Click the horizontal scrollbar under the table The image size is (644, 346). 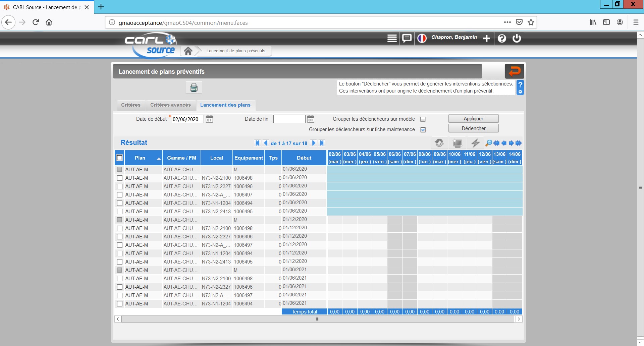(317, 319)
